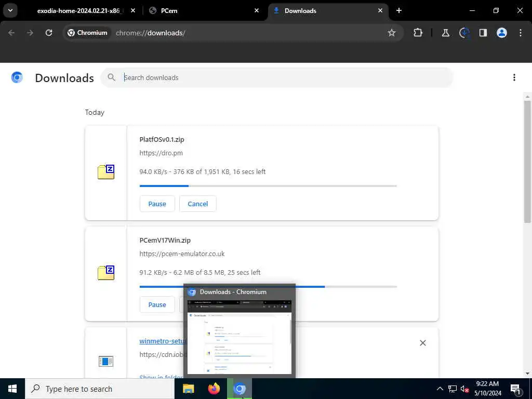The width and height of the screenshot is (532, 399).
Task: Open the Downloads page more actions menu
Action: tap(514, 78)
